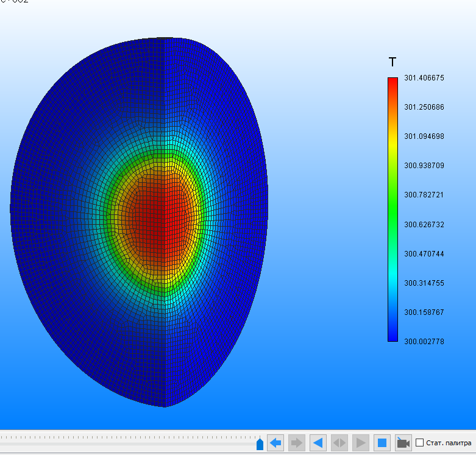This screenshot has height=455, width=476.
Task: Click the Стат. палитра label text
Action: point(449,443)
